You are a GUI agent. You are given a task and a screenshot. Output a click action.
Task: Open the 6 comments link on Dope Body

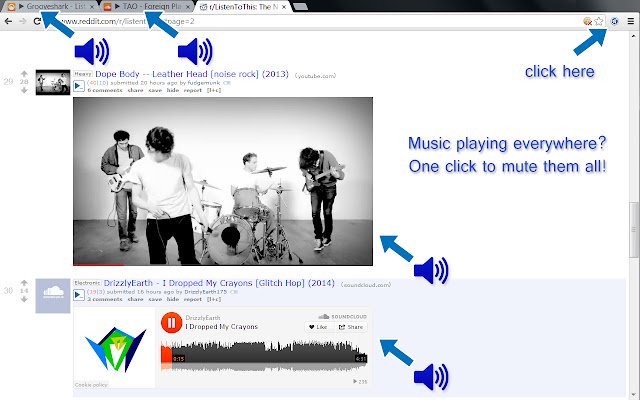pos(105,90)
